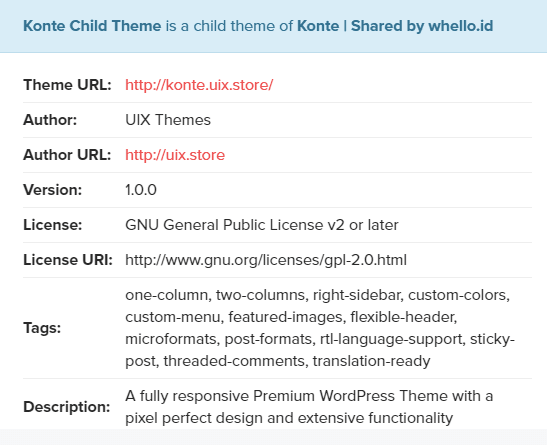This screenshot has width=547, height=445.
Task: Click the bold 'Konte' parent theme name
Action: 318,26
